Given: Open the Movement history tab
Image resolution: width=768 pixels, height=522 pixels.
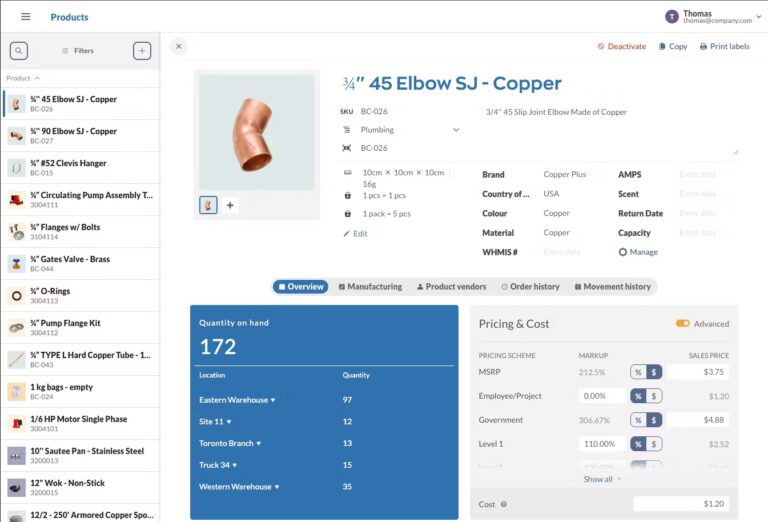Looking at the screenshot, I should [x=613, y=287].
